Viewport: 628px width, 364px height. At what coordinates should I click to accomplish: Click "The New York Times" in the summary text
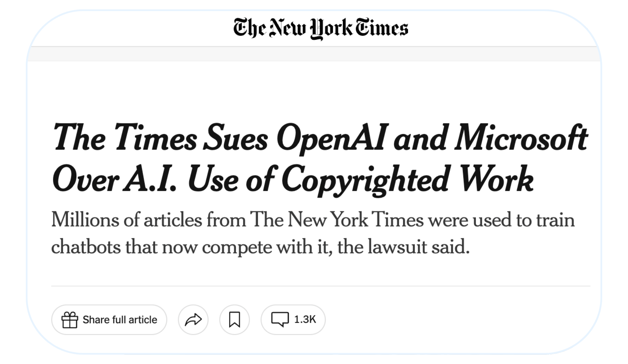pyautogui.click(x=337, y=220)
